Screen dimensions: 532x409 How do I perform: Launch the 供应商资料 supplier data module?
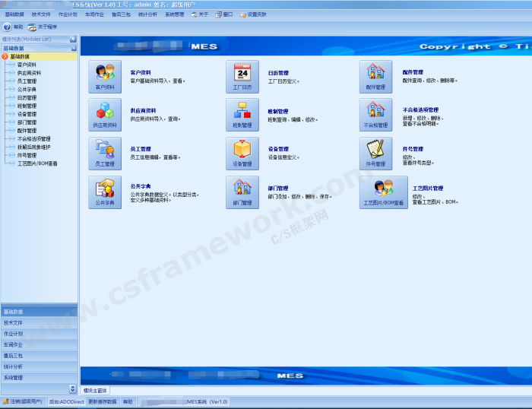coord(104,115)
